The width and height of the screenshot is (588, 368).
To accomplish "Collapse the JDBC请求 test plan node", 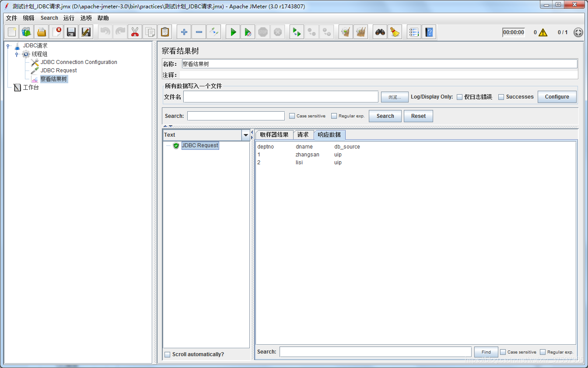I will [x=8, y=46].
